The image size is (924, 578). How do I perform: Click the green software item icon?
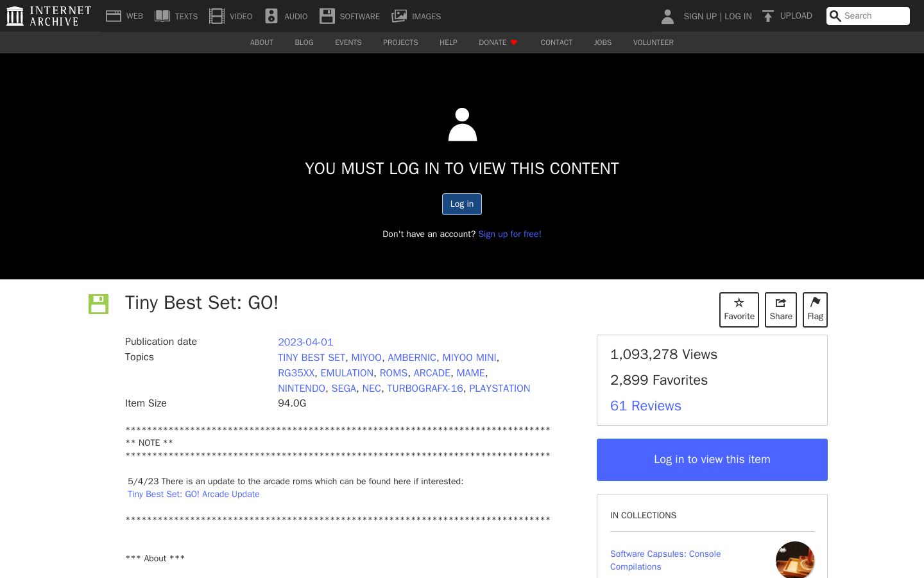tap(98, 304)
